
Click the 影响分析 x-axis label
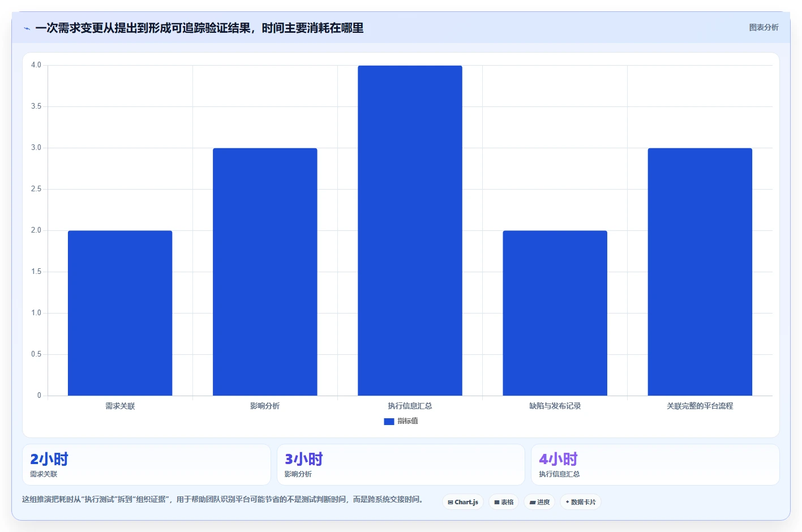(x=265, y=406)
